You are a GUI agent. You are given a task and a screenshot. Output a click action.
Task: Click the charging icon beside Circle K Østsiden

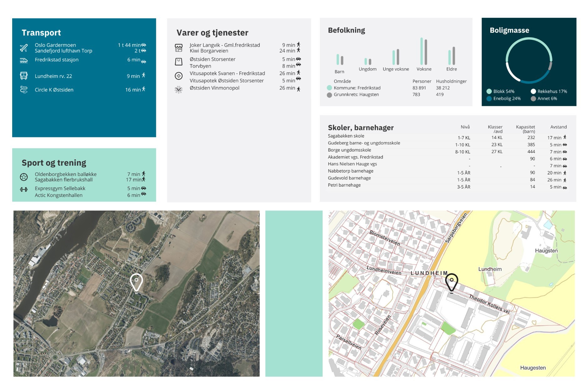tap(24, 90)
